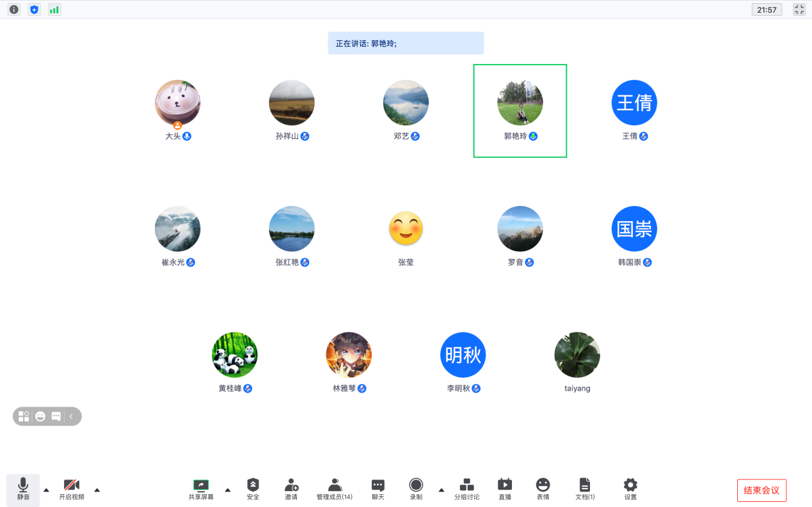Click the red 结束会议 button
The image size is (812, 507).
click(761, 490)
